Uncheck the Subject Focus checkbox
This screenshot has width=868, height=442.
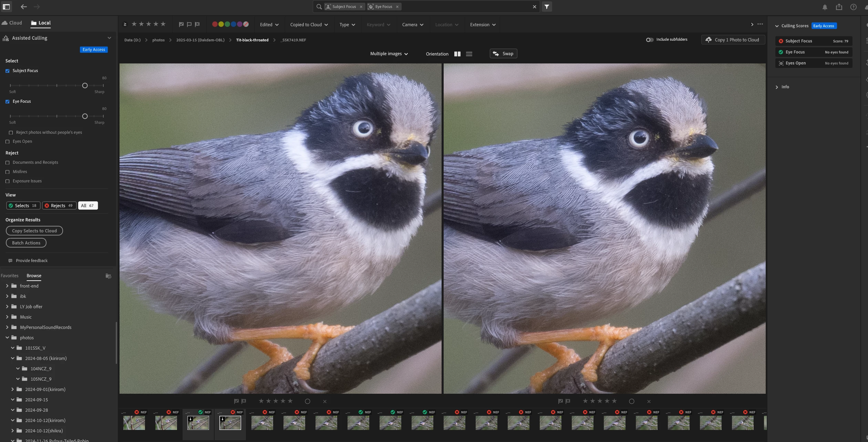click(x=8, y=71)
